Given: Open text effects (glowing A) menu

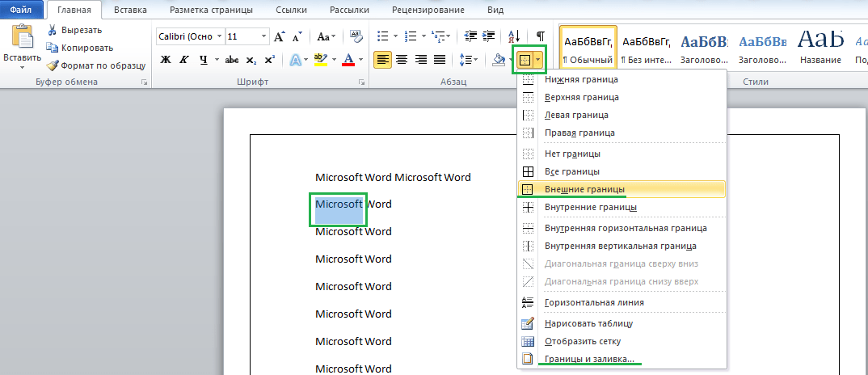Looking at the screenshot, I should (x=299, y=59).
